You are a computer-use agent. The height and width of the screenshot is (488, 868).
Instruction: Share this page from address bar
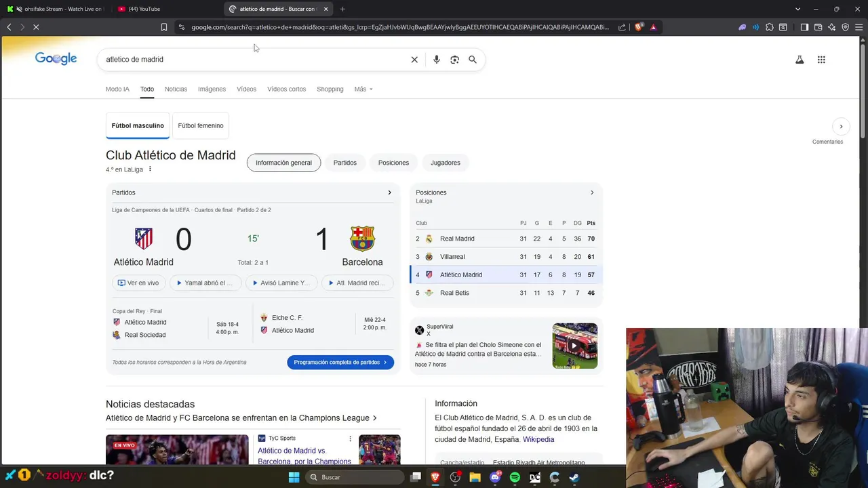pyautogui.click(x=622, y=27)
